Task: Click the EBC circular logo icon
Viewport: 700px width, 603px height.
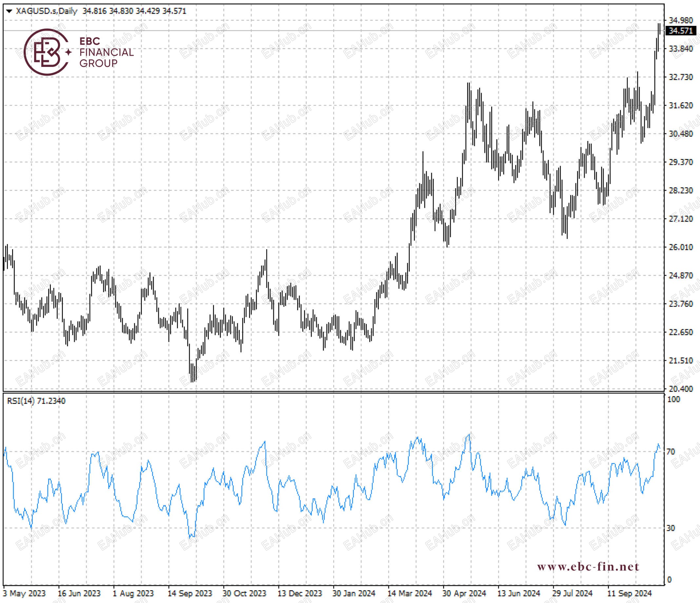Action: 46,52
